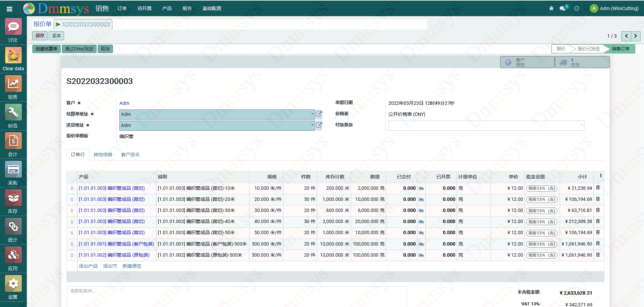Click drag handle of 裁切-50米 row
644x307 pixels.
[72, 233]
